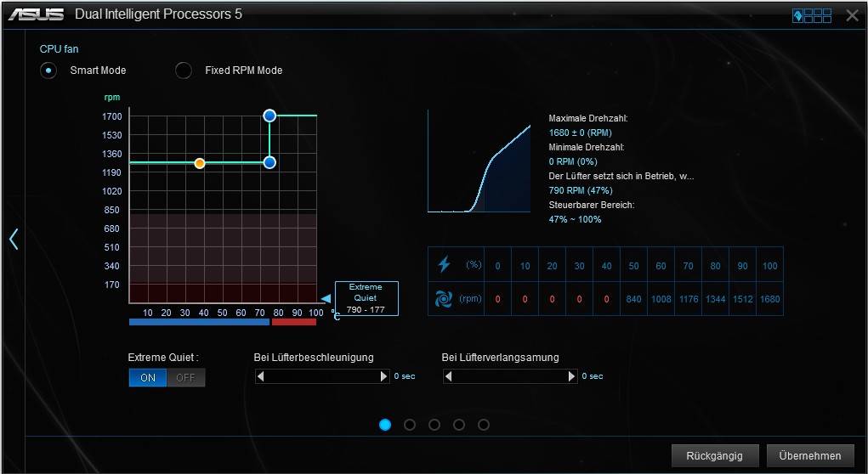868x474 pixels.
Task: Click the fan rpm icon in table
Action: pos(444,299)
